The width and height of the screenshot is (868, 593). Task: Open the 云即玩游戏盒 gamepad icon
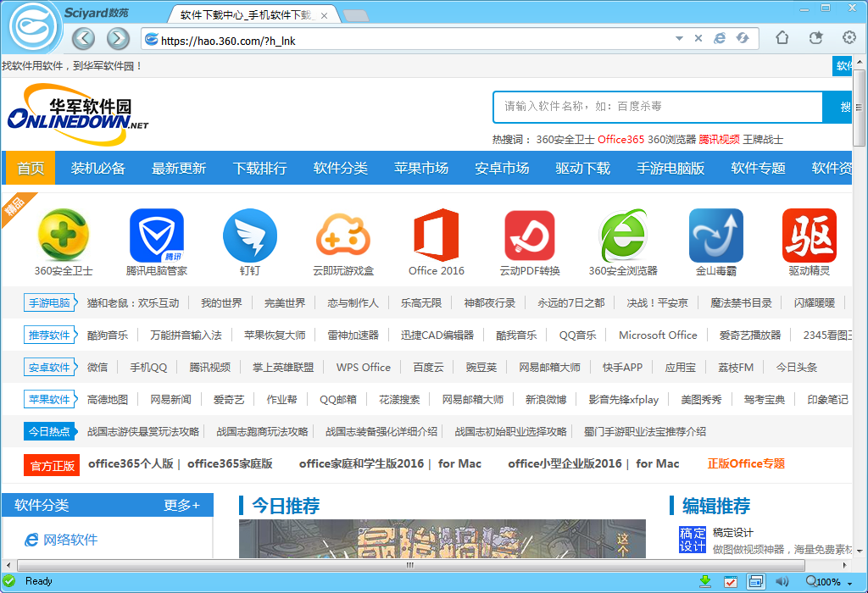343,235
